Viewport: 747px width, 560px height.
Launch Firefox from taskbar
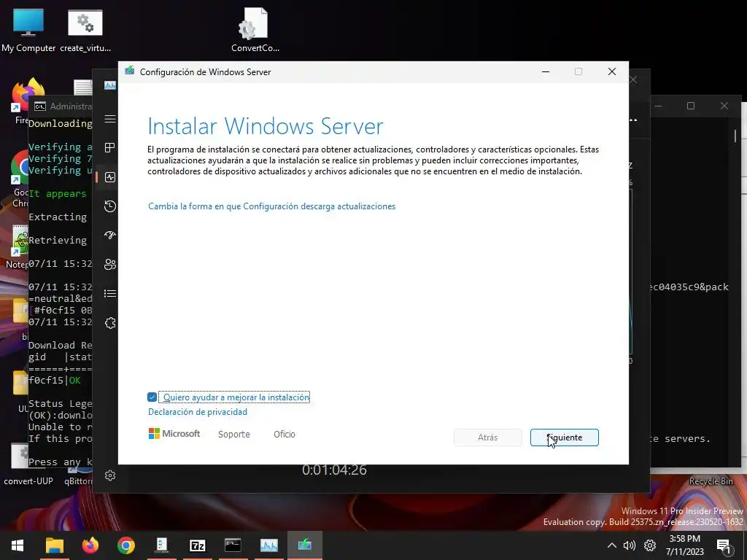[90, 545]
